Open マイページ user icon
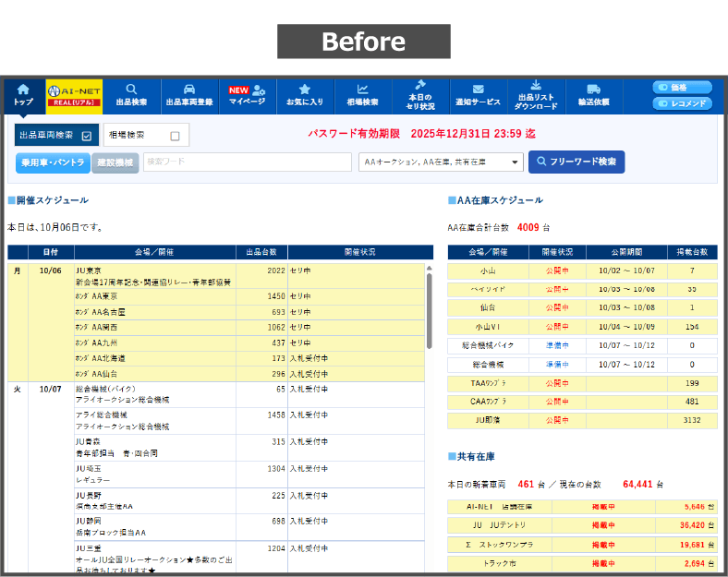The height and width of the screenshot is (577, 728). tap(258, 90)
